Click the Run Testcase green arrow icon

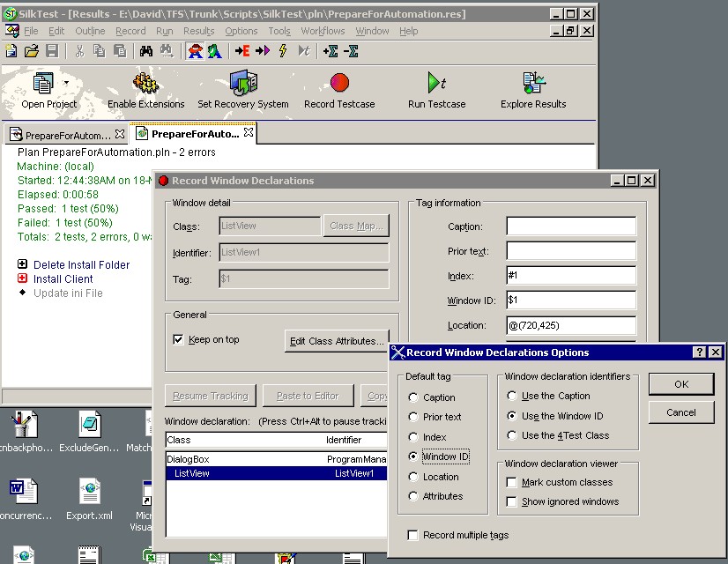pyautogui.click(x=436, y=83)
